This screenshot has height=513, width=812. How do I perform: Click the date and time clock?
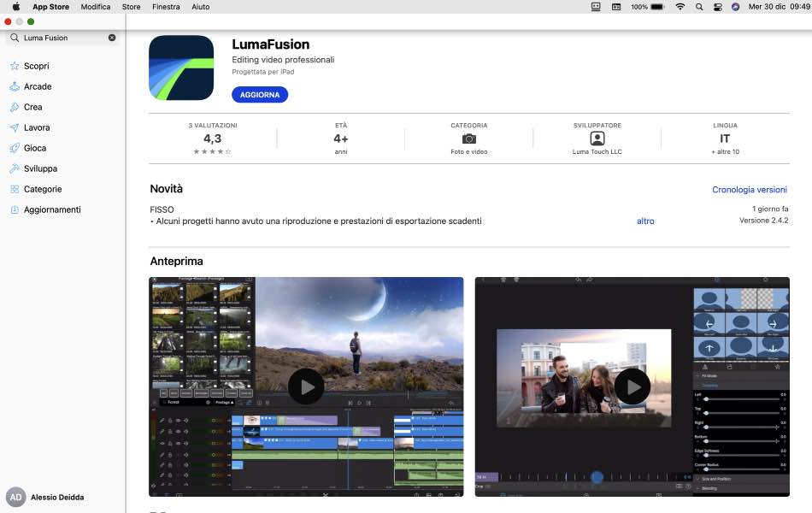(x=780, y=7)
